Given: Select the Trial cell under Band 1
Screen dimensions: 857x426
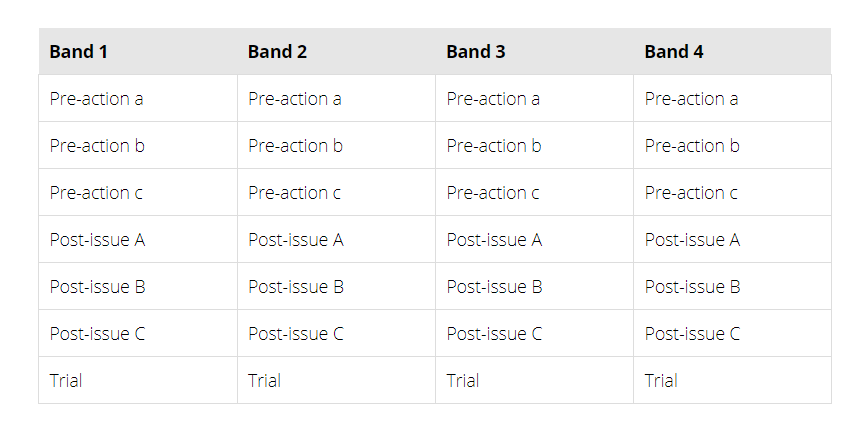Looking at the screenshot, I should [x=66, y=381].
